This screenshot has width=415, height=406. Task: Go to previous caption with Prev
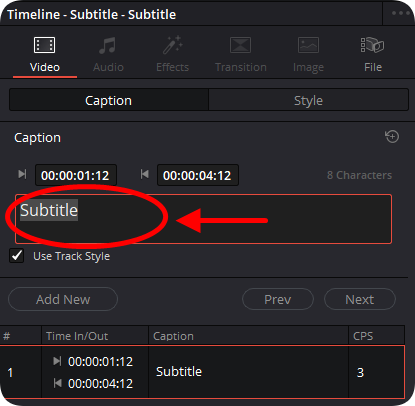pos(278,299)
